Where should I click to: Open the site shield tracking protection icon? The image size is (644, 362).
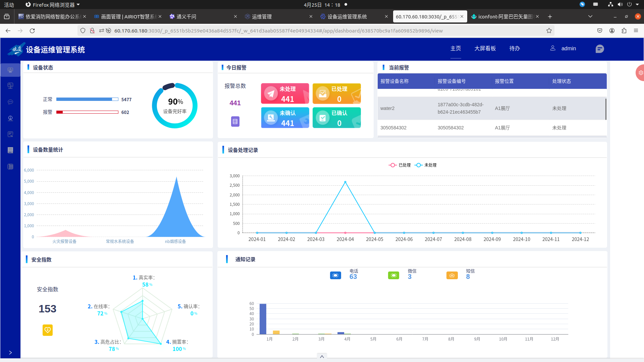[83, 31]
